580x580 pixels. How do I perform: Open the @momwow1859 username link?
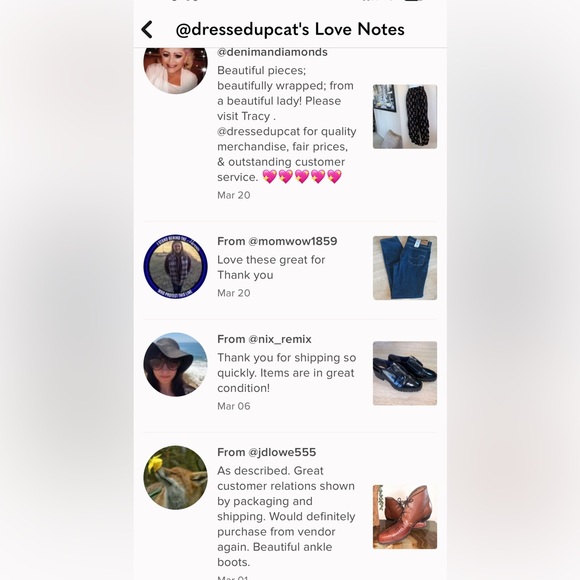pos(293,241)
